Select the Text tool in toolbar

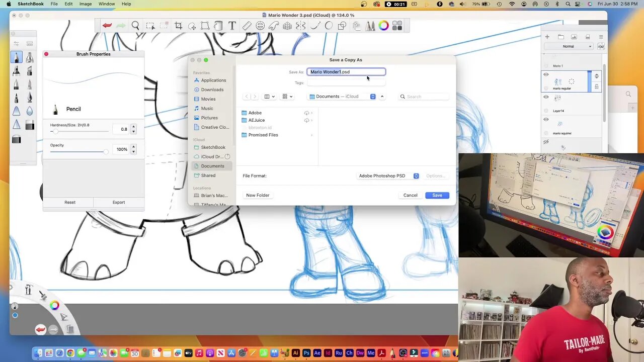pyautogui.click(x=232, y=26)
